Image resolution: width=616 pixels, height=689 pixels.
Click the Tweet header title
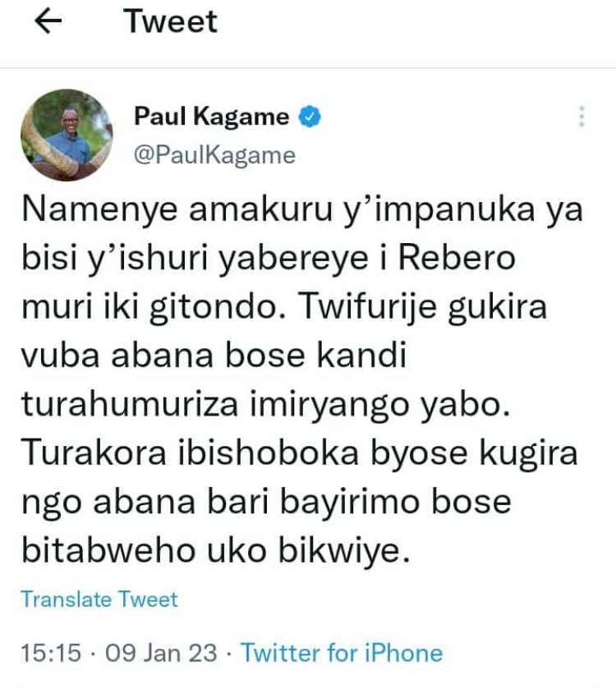pos(171,21)
